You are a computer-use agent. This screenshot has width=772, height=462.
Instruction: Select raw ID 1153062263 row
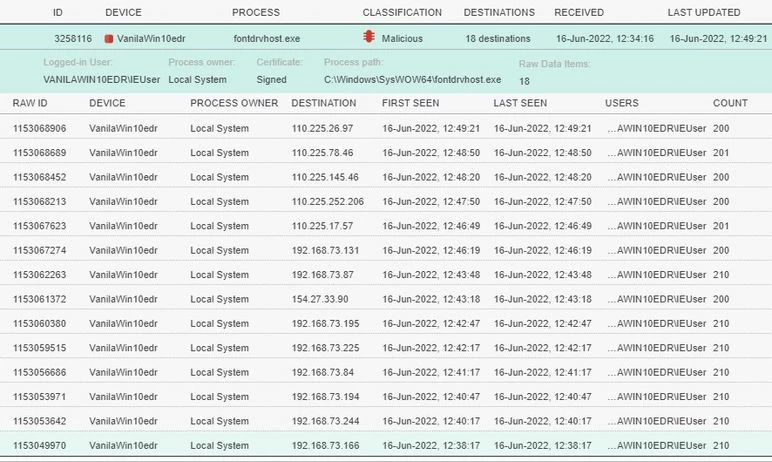386,275
